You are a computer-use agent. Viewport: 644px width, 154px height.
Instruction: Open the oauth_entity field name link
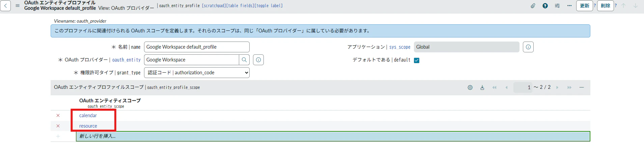[x=127, y=60]
